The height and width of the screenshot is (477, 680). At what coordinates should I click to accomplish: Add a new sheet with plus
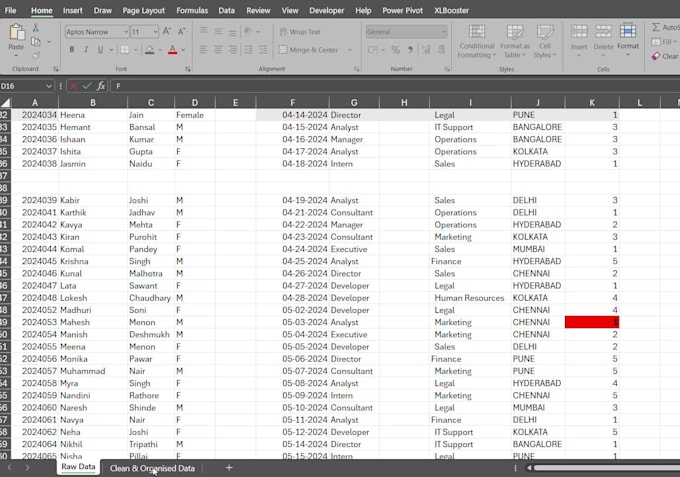[x=229, y=467]
